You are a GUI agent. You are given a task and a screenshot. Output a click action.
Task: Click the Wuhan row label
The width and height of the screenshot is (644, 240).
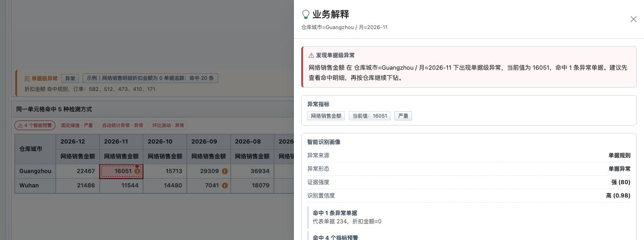[x=35, y=186]
